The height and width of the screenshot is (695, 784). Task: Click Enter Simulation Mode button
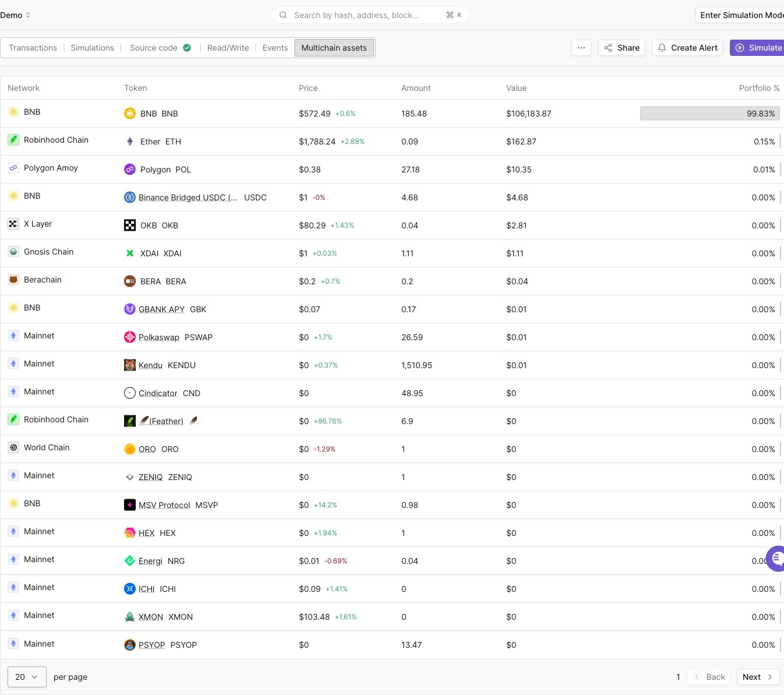click(x=740, y=15)
